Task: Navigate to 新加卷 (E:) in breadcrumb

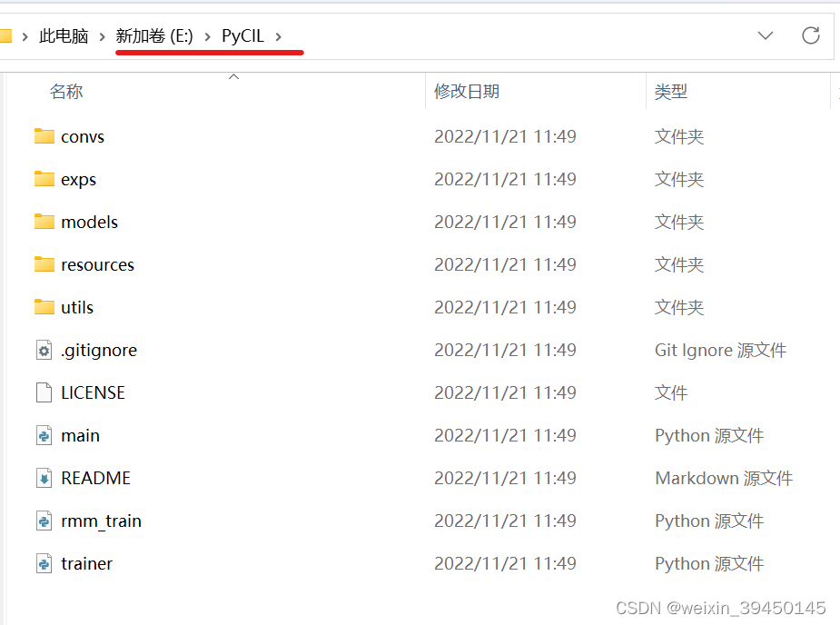Action: (x=154, y=36)
